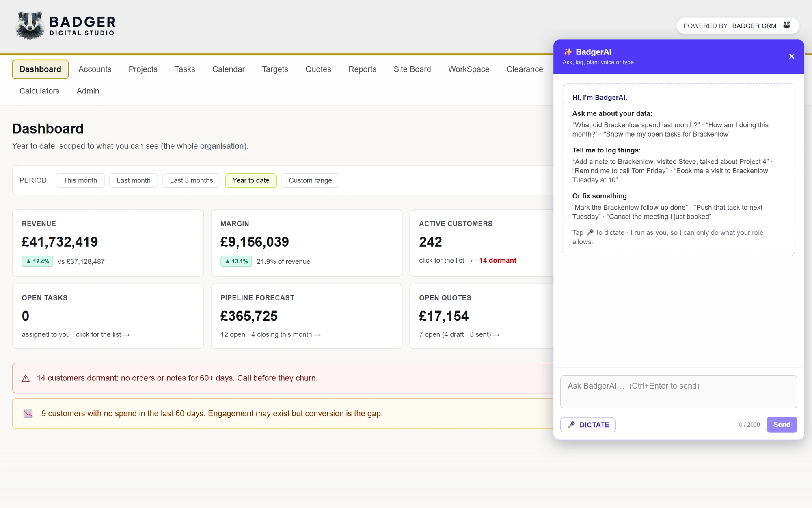Open the Projects tab
This screenshot has width=812, height=508.
(143, 69)
